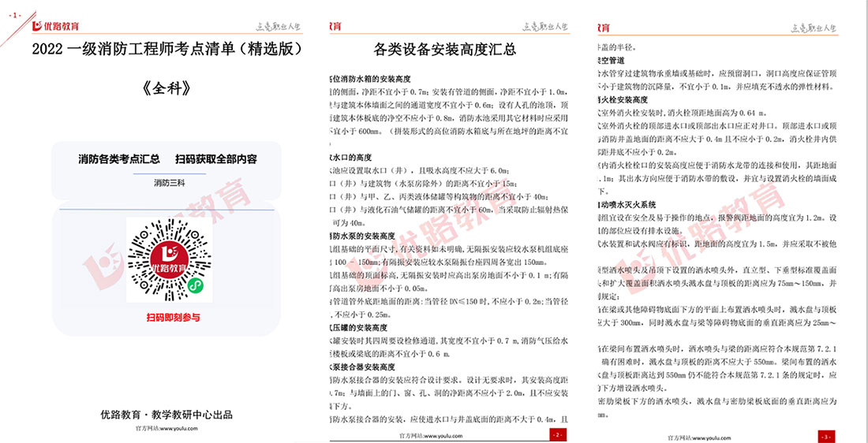Click the 消防各类考点汇总 banner text

tap(118, 159)
